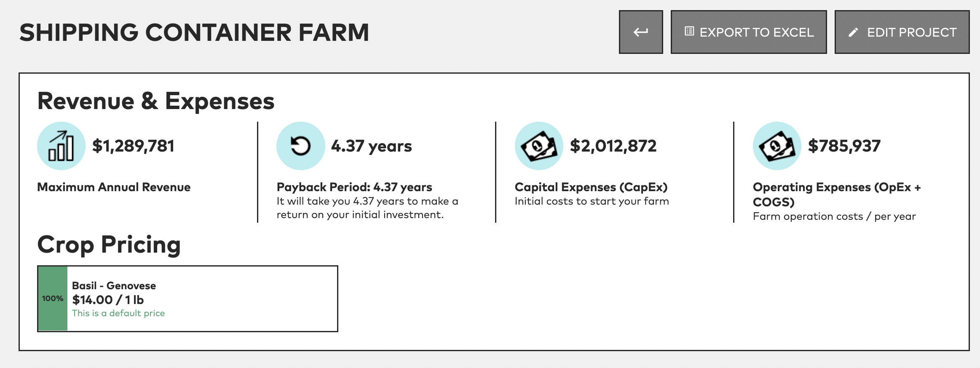Click the OpEx money bills icon

coord(777,146)
